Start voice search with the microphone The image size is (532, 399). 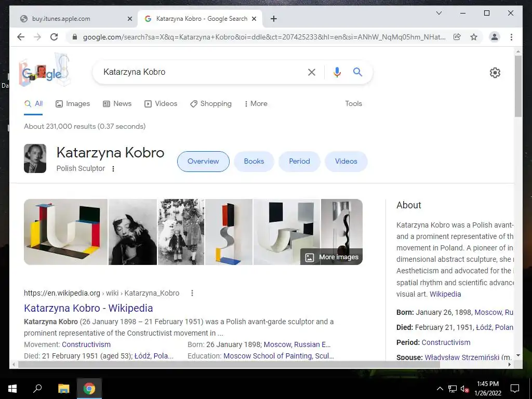pyautogui.click(x=337, y=72)
